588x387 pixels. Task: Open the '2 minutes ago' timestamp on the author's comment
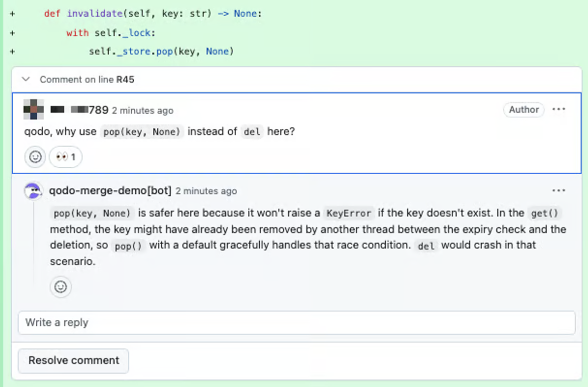[x=143, y=110]
